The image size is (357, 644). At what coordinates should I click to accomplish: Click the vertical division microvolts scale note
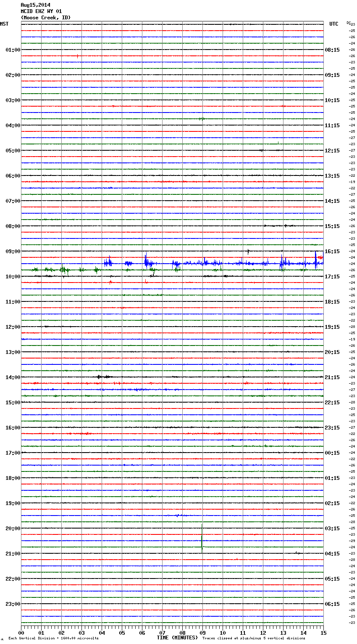[x=53, y=638]
